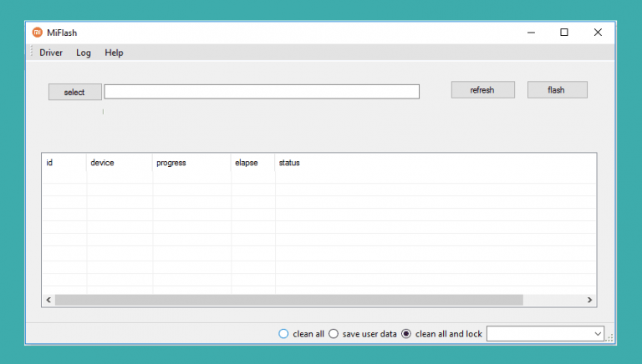Open the Help menu
The image size is (642, 364).
[x=114, y=53]
